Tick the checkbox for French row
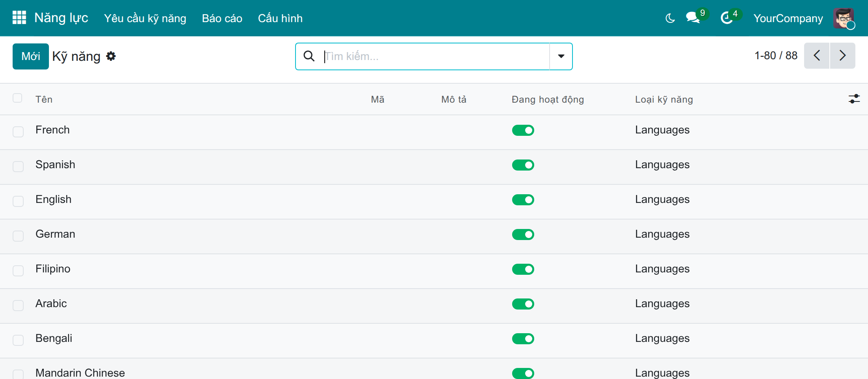Screen dimensions: 868x379 click(x=18, y=131)
